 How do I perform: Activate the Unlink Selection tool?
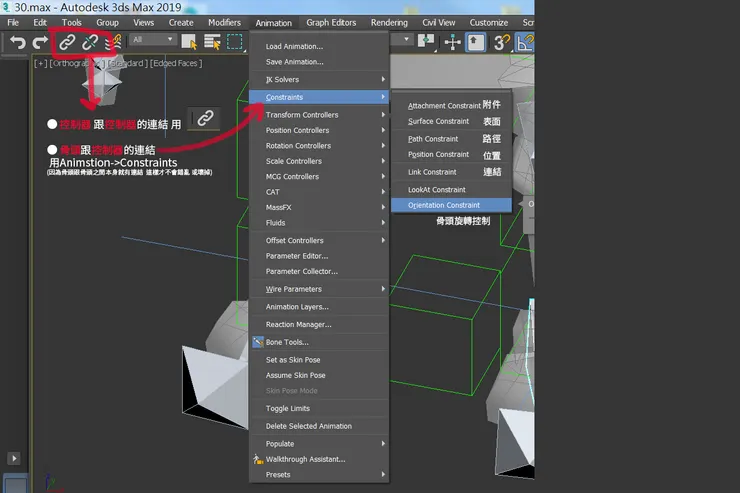91,42
